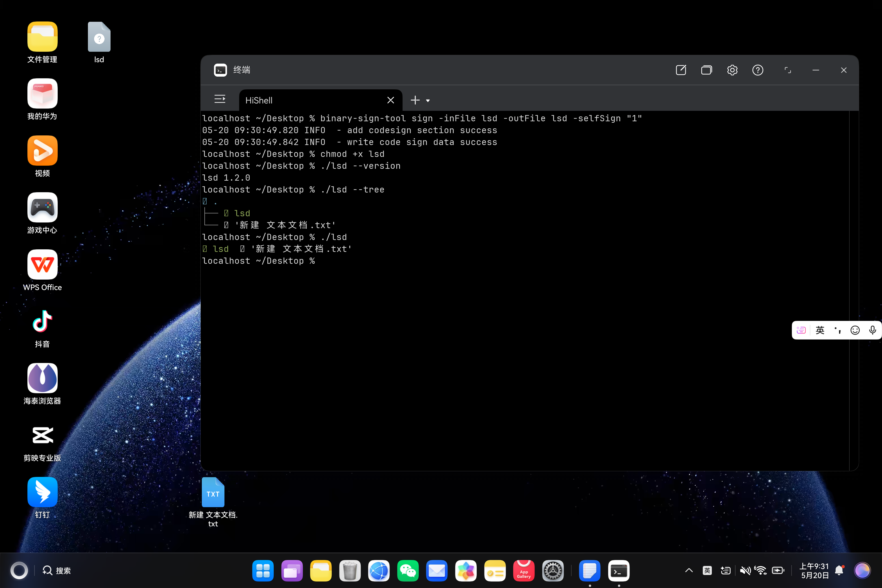Viewport: 882px width, 588px height.
Task: Click the green lsd entry in the tree output
Action: click(x=242, y=213)
